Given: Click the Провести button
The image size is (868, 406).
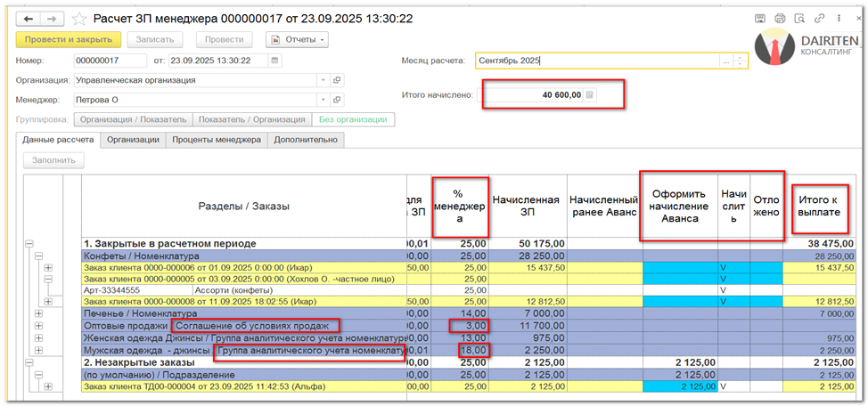Looking at the screenshot, I should pos(225,40).
